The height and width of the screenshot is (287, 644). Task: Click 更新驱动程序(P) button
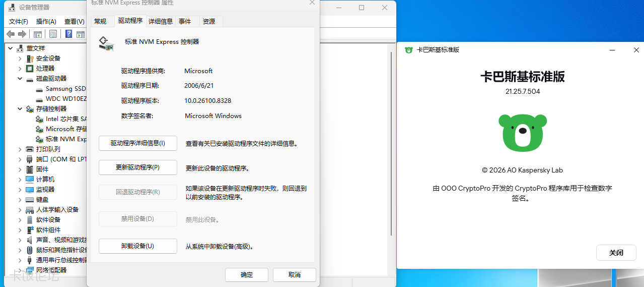pos(138,167)
